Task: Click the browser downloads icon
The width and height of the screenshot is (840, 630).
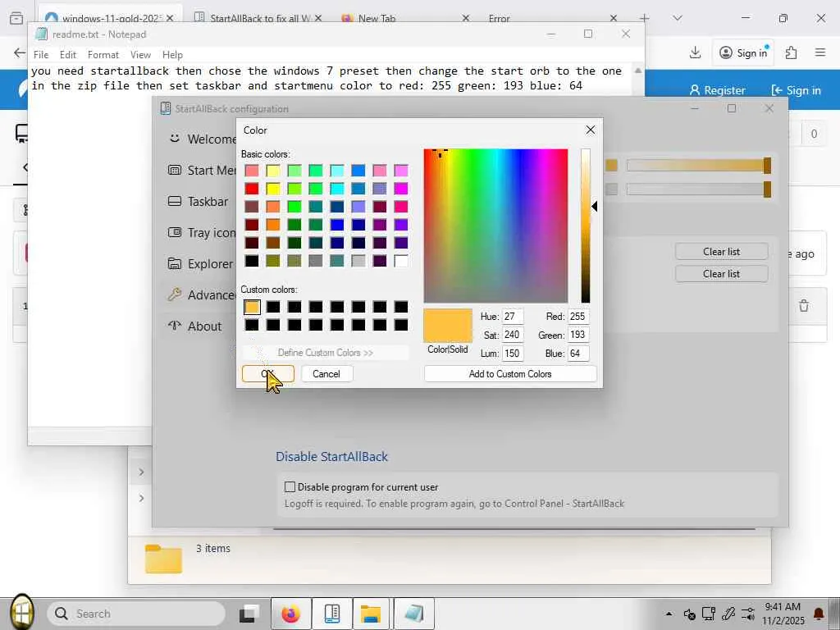Action: pos(695,52)
